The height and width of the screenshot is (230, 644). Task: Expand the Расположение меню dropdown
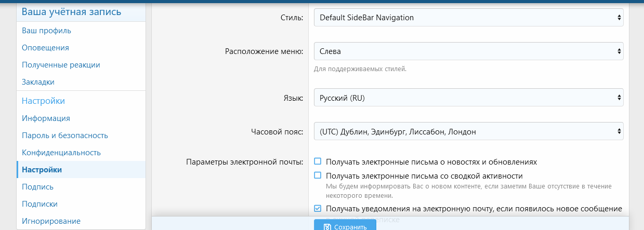[x=468, y=51]
